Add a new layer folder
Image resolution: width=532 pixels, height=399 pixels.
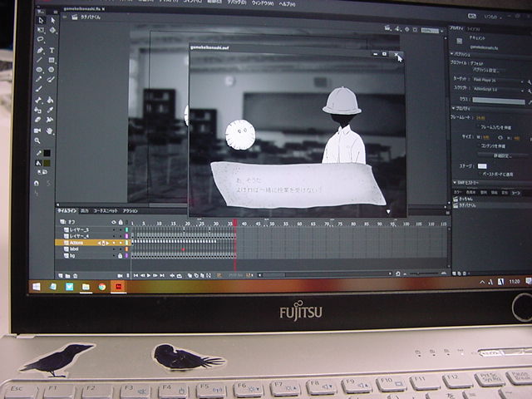pos(68,276)
